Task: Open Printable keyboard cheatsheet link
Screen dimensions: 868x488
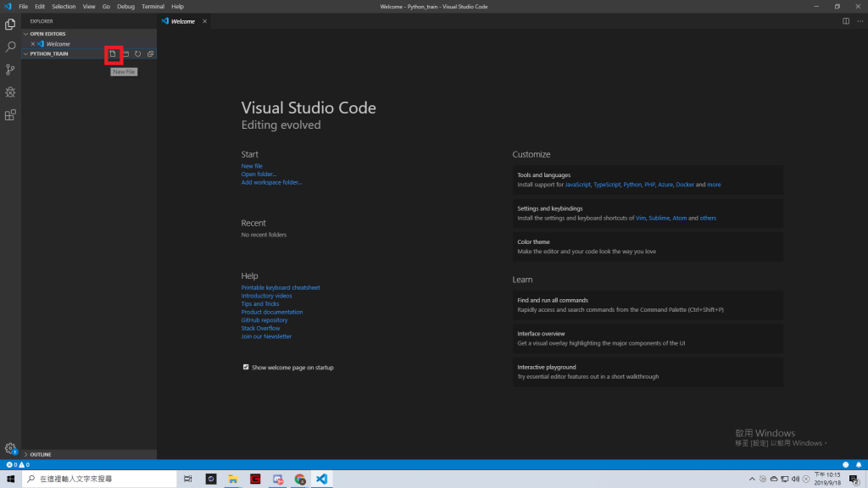Action: click(281, 288)
